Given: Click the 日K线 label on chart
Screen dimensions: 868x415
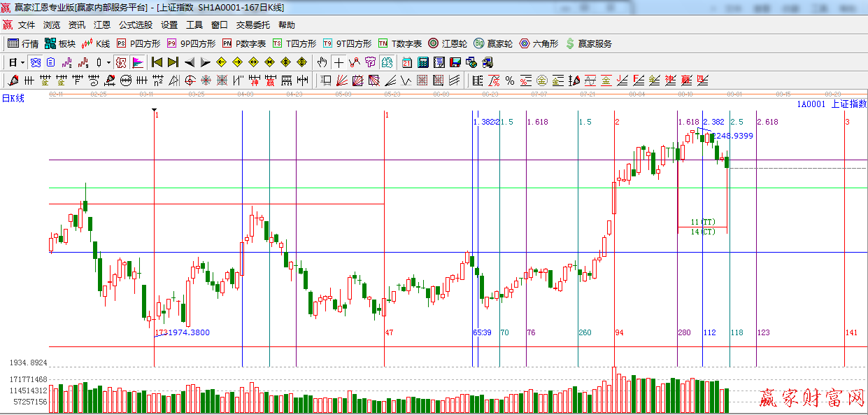Looking at the screenshot, I should point(13,98).
